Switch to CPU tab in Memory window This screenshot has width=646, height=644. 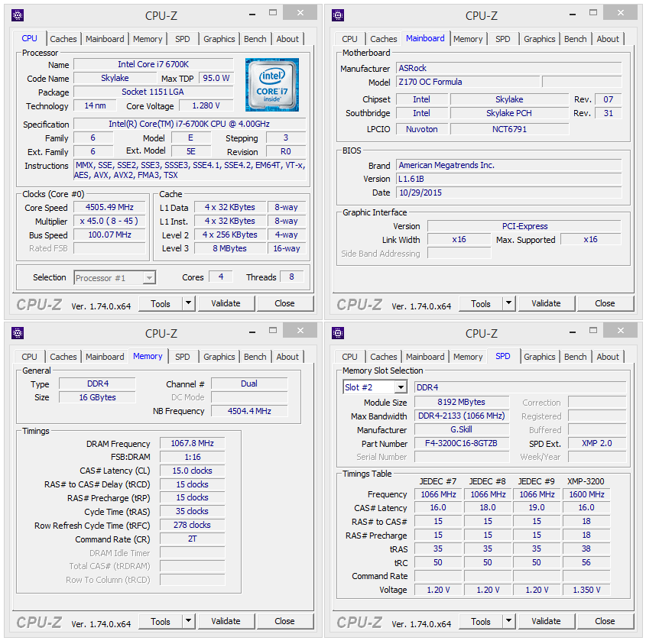pos(29,357)
